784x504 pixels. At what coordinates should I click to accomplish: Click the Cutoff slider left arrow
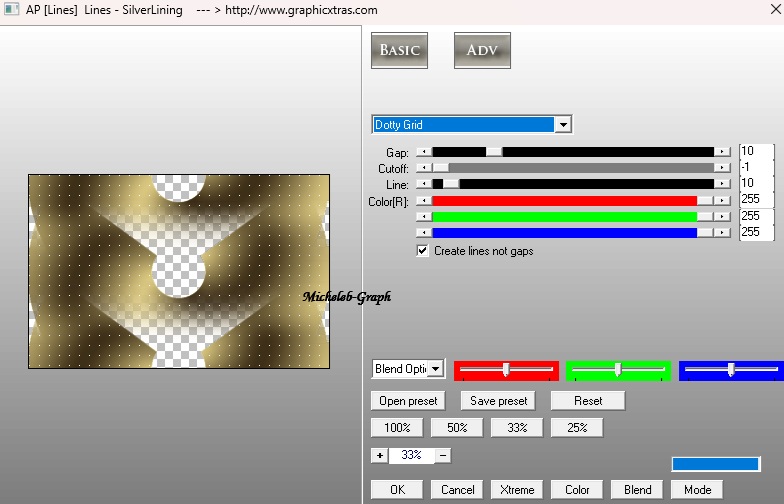click(x=424, y=168)
